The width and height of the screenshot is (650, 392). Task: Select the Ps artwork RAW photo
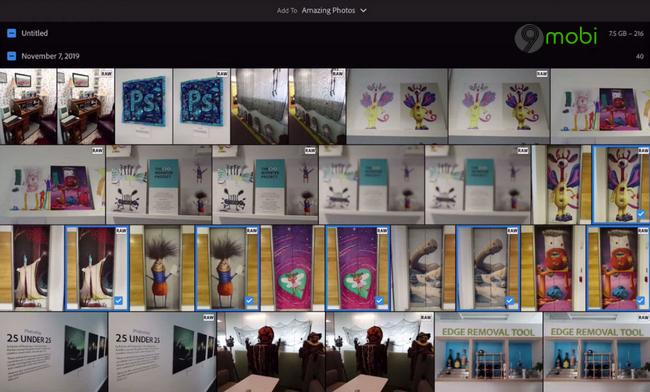click(x=201, y=106)
